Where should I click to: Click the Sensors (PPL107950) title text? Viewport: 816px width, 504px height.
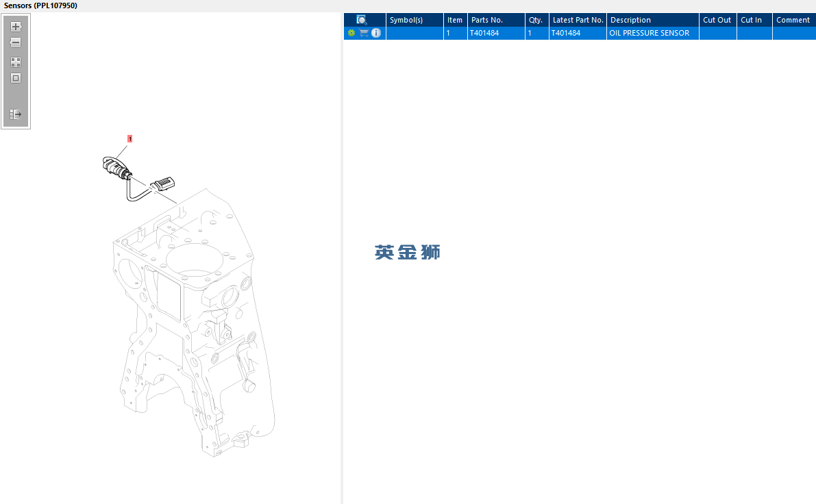point(40,5)
